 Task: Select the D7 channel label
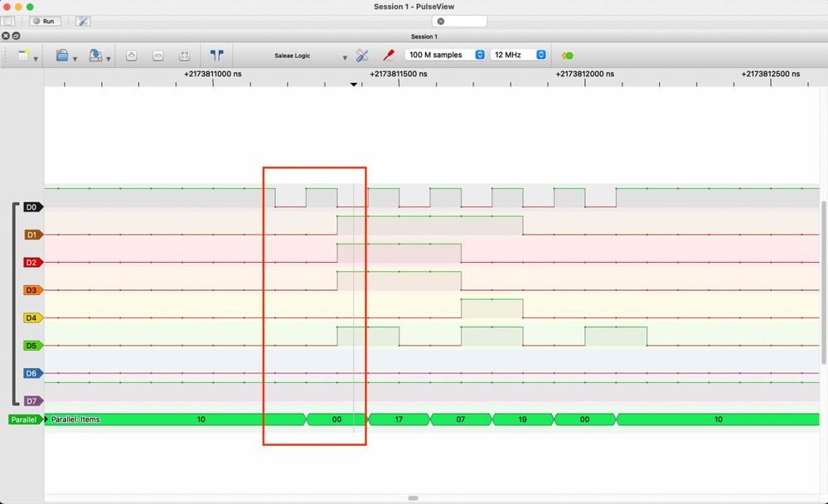click(x=33, y=401)
